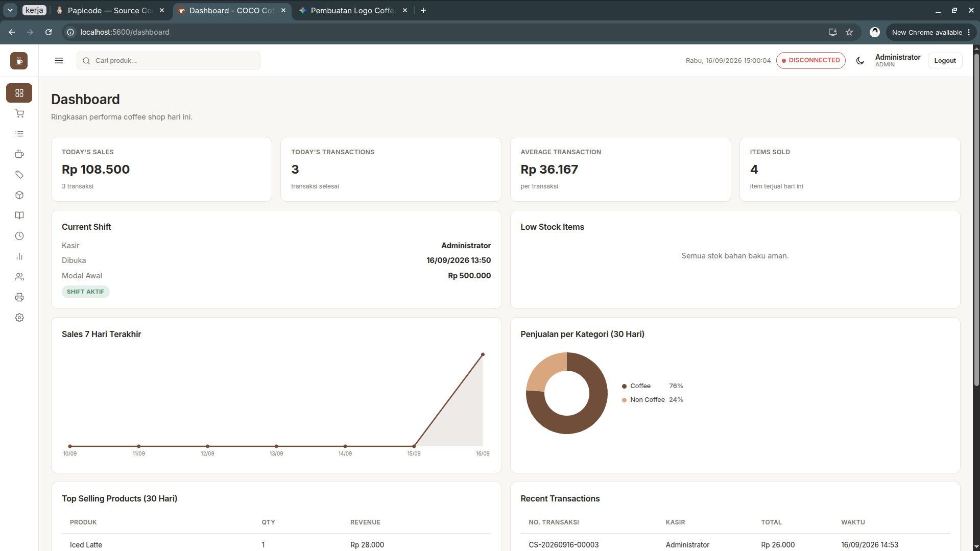
Task: Reload the dashboard page
Action: point(49,32)
